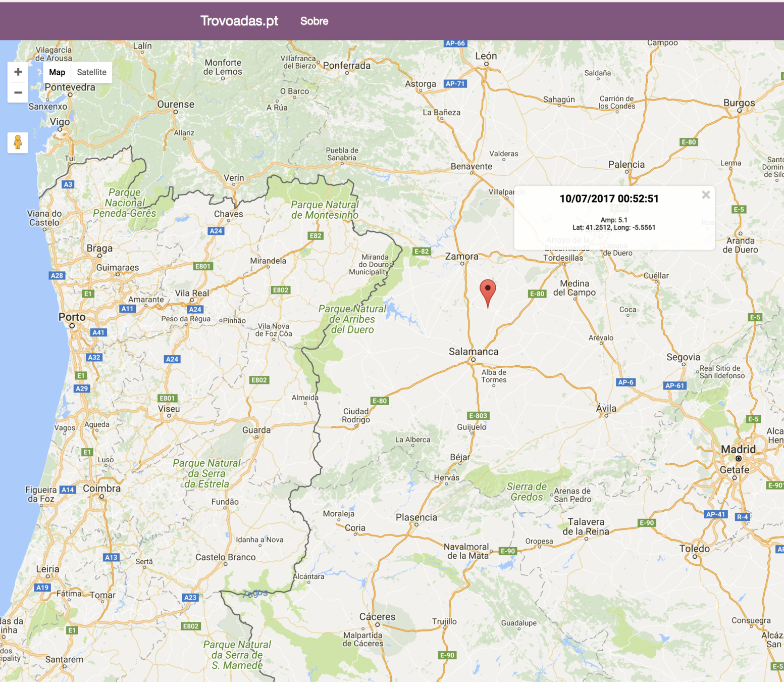The height and width of the screenshot is (682, 784).
Task: Click the Ourense city label
Action: [176, 105]
